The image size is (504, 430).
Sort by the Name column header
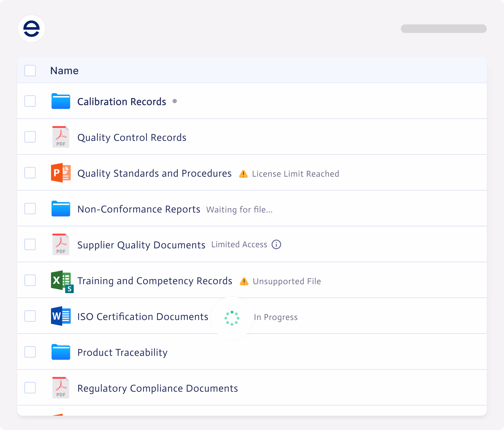click(64, 71)
